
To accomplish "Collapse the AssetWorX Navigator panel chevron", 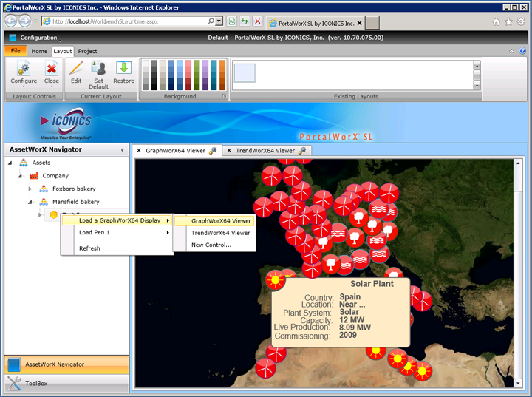I will coord(123,150).
